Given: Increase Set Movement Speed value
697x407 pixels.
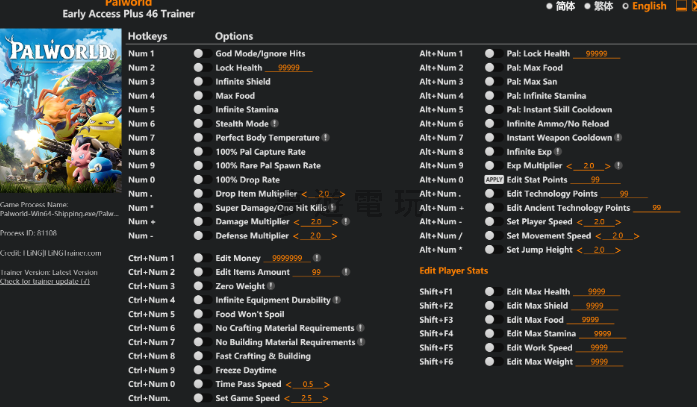Looking at the screenshot, I should point(637,236).
